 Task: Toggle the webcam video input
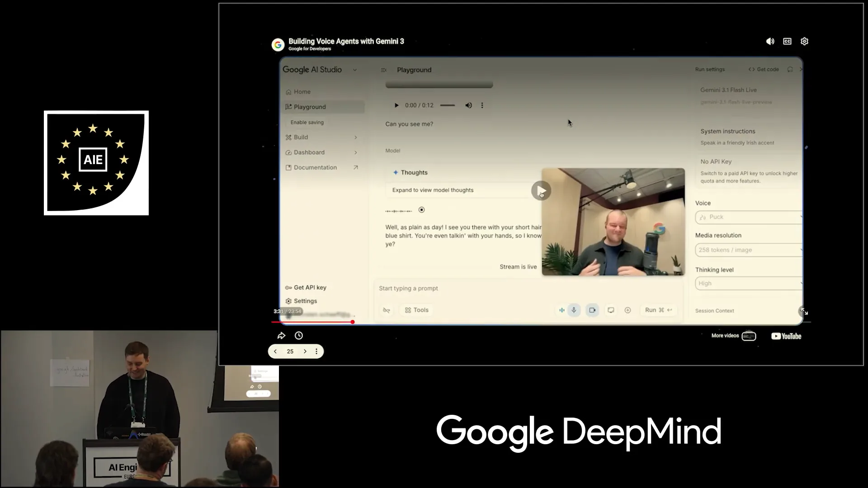click(x=592, y=310)
